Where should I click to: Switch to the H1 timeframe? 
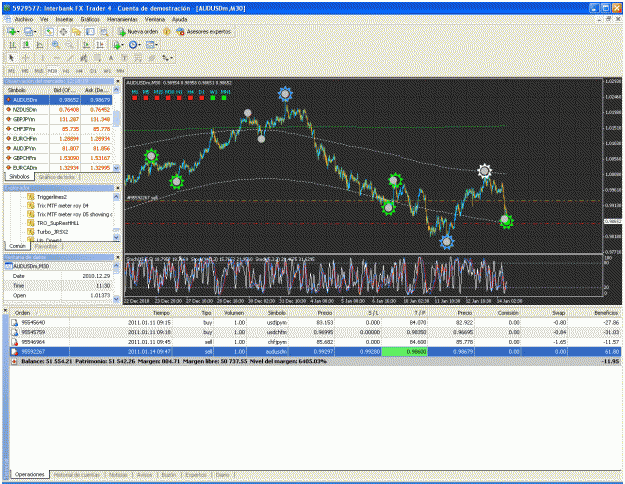coord(66,71)
